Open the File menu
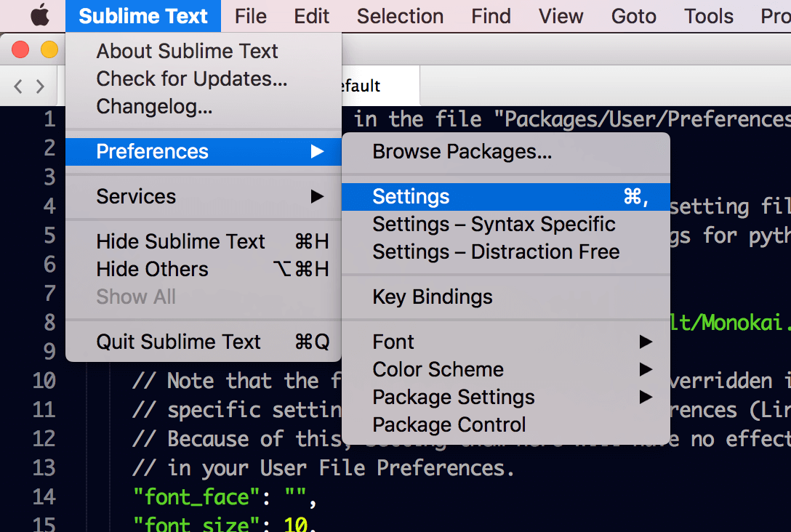Image resolution: width=791 pixels, height=532 pixels. 250,16
